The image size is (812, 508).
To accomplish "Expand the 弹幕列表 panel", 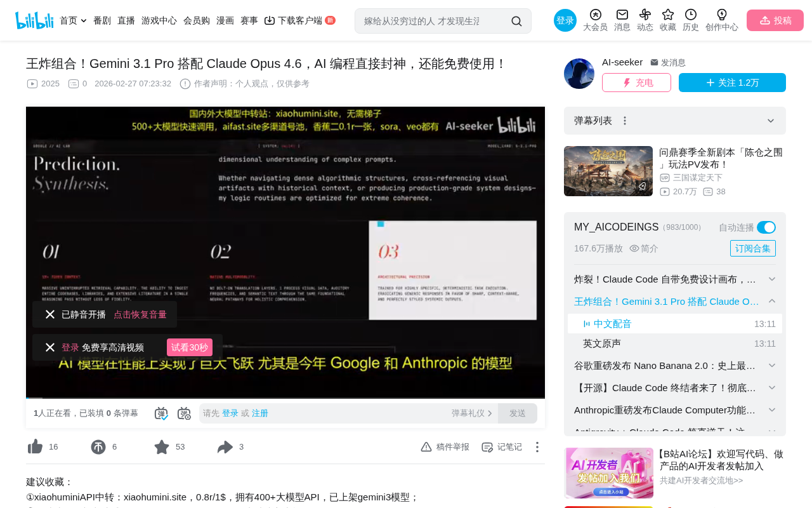I will (x=771, y=121).
